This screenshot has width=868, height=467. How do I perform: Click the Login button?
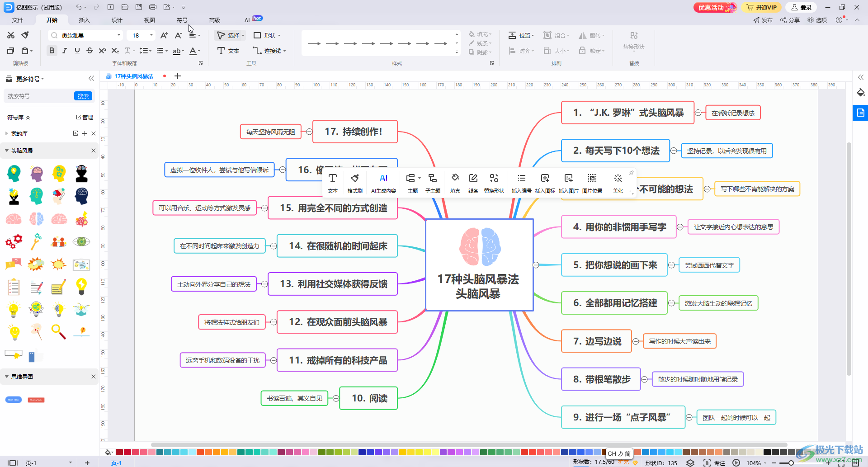click(x=802, y=7)
